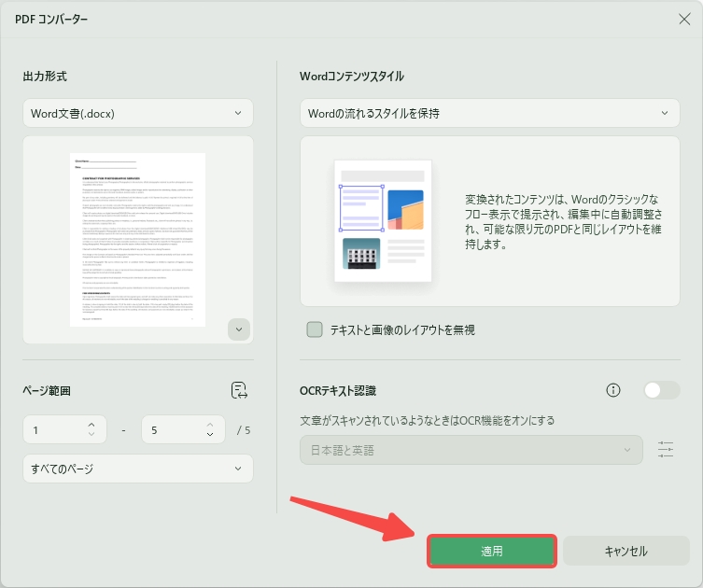This screenshot has height=588, width=703.
Task: Click the 適用 button
Action: (492, 551)
